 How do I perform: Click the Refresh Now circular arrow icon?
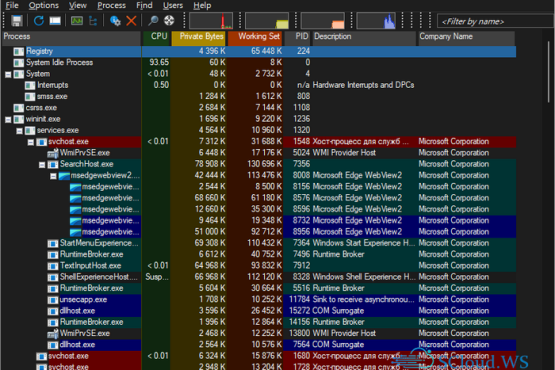(x=39, y=21)
